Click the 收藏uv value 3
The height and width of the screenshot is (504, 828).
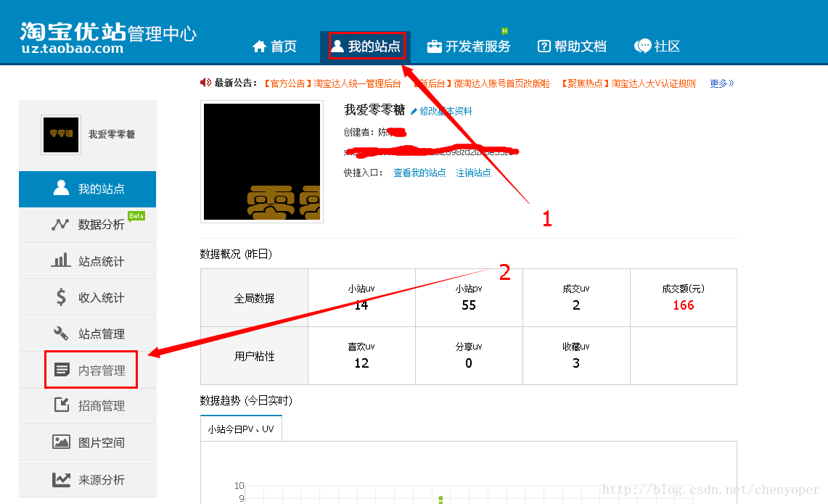point(576,363)
